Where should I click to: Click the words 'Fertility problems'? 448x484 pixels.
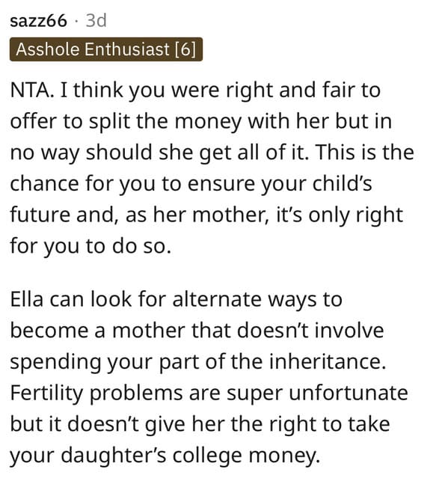click(x=96, y=393)
